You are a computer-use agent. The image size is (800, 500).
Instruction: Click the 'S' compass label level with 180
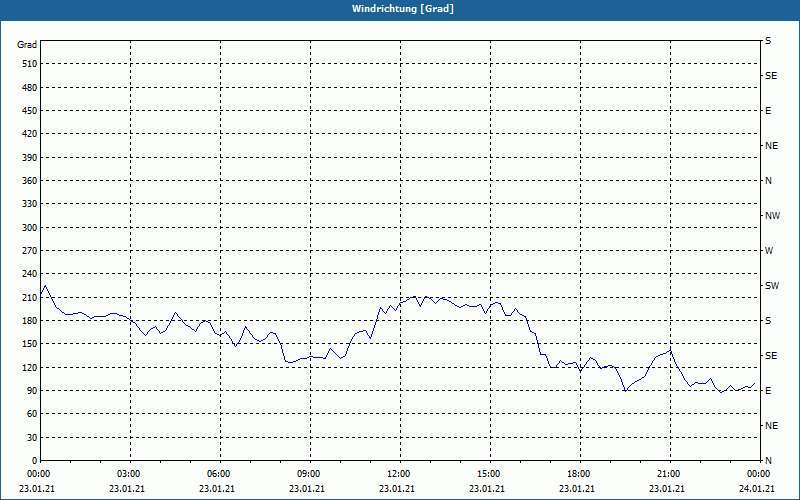coord(768,321)
